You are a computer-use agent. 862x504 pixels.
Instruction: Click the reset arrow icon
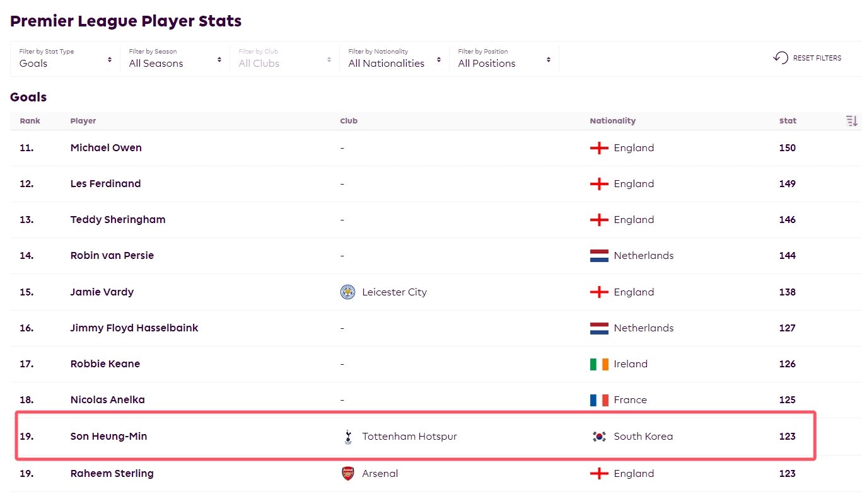click(781, 58)
